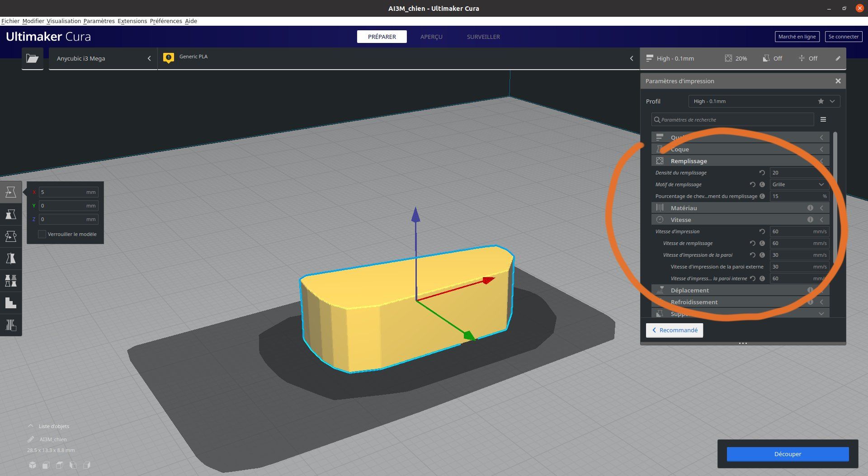Viewport: 868px width, 476px height.
Task: Close the Paramètres d'impression panel
Action: 838,81
